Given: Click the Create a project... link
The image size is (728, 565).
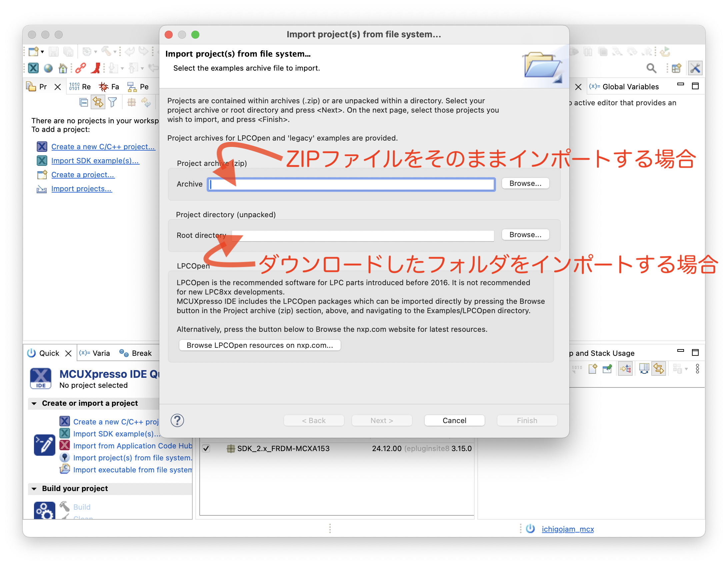Looking at the screenshot, I should (x=83, y=175).
